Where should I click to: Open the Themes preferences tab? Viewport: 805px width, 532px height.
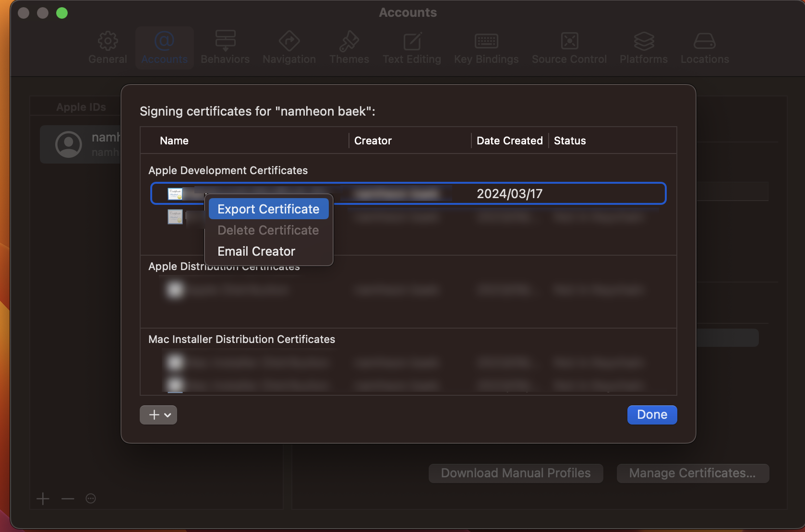click(349, 48)
